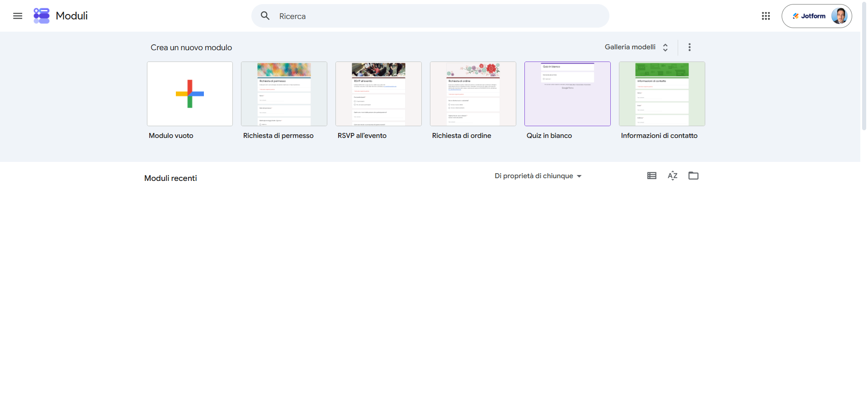This screenshot has width=868, height=412.
Task: Open the Quiz in bianco template thumbnail
Action: pyautogui.click(x=567, y=94)
